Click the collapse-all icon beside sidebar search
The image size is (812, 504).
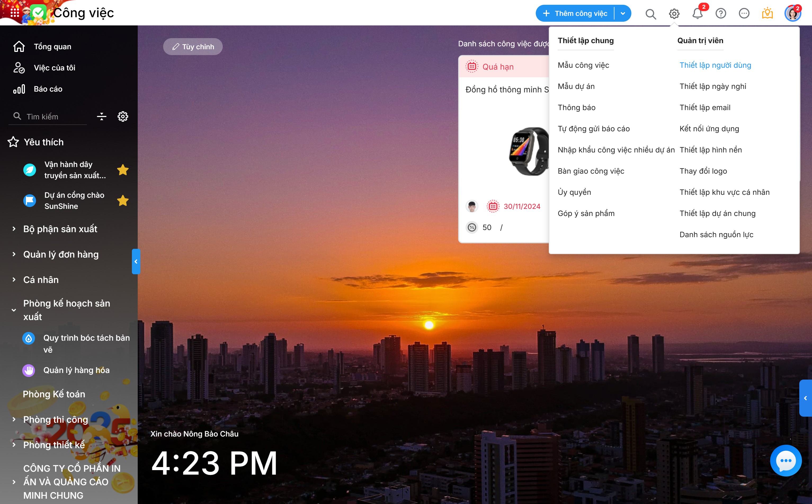point(102,116)
